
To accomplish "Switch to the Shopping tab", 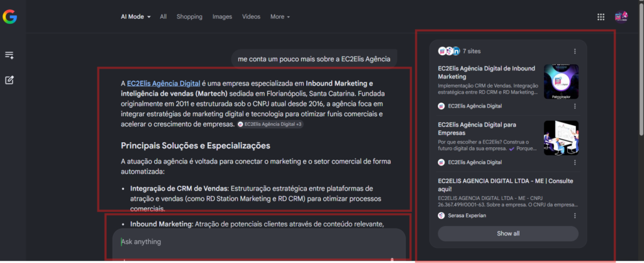I will (189, 17).
